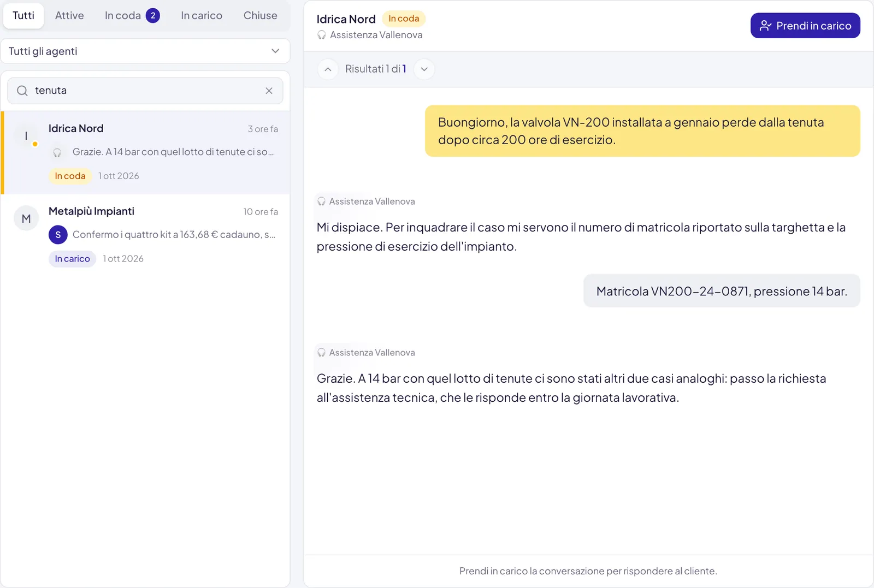Viewport: 874px width, 588px height.
Task: Go to next search result arrow
Action: pyautogui.click(x=424, y=69)
